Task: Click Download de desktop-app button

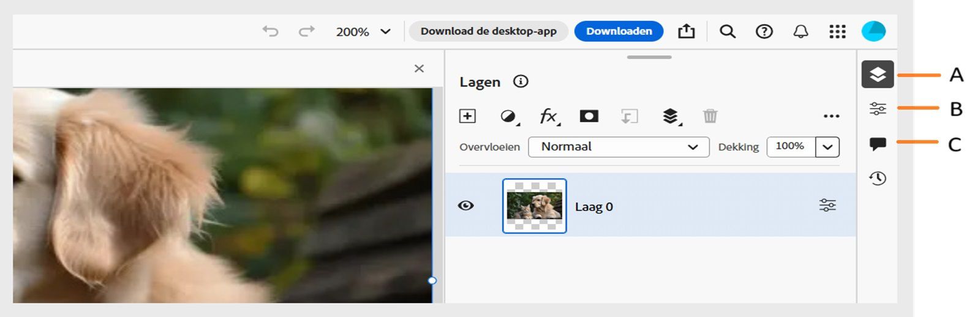Action: point(488,31)
